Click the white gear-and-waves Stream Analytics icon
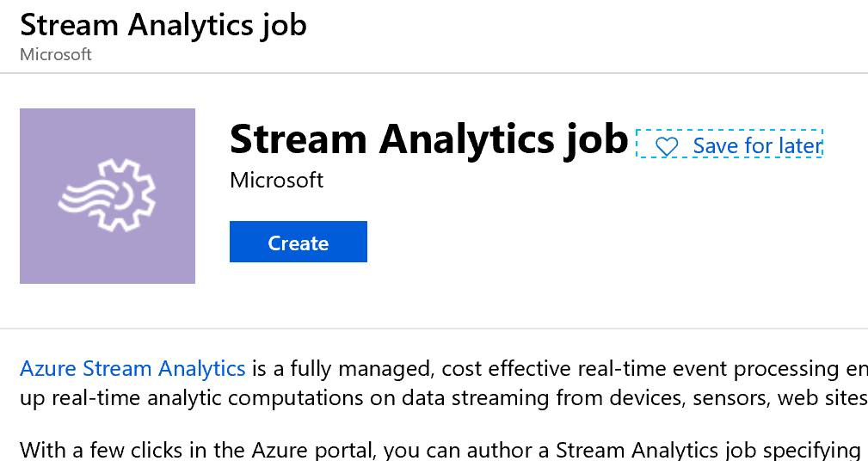This screenshot has width=868, height=461. click(x=107, y=196)
